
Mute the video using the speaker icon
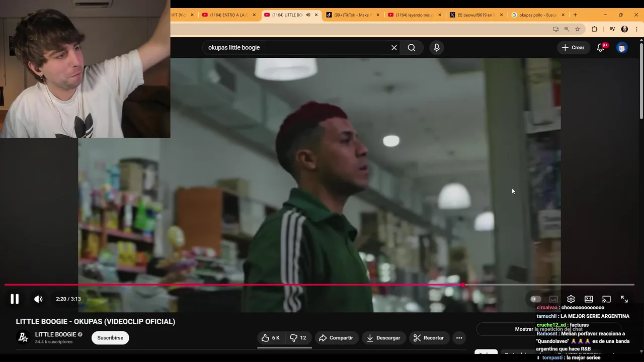38,299
